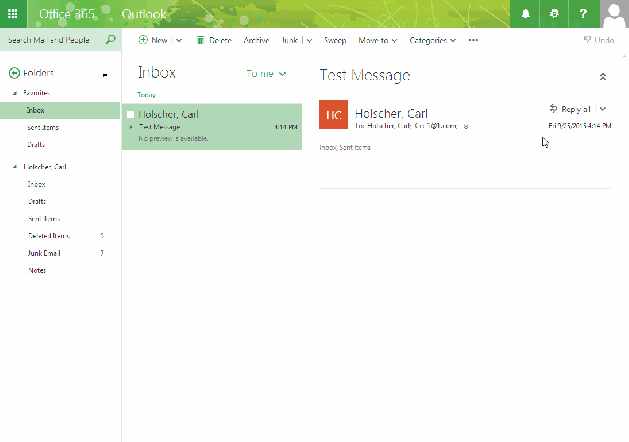629x442 pixels.
Task: Collapse the message header with double chevron
Action: click(603, 77)
